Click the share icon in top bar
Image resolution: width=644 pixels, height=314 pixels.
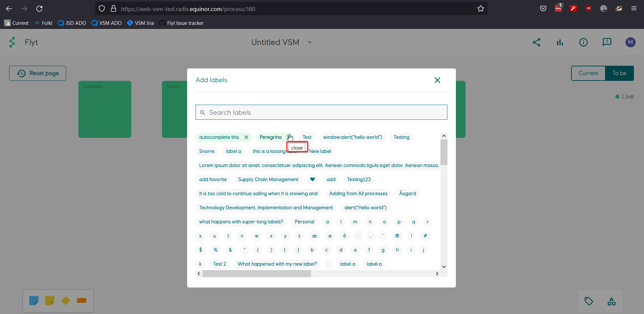click(x=536, y=42)
